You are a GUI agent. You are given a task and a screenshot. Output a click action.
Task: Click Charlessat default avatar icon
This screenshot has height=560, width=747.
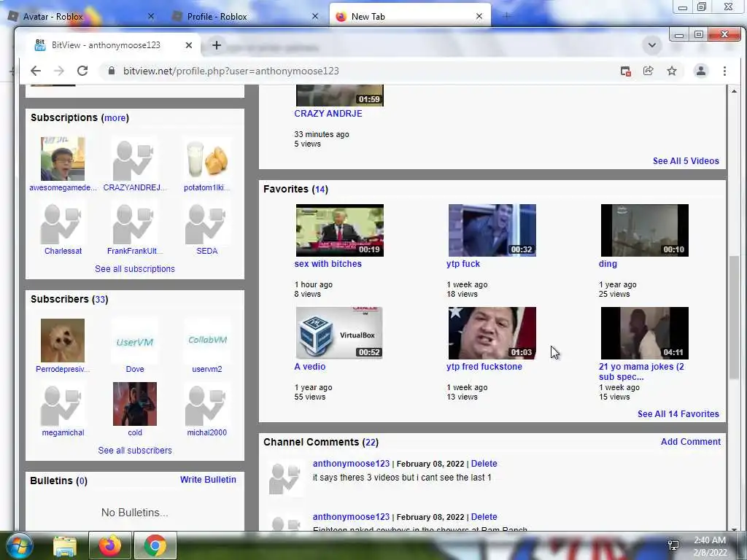[x=63, y=222]
